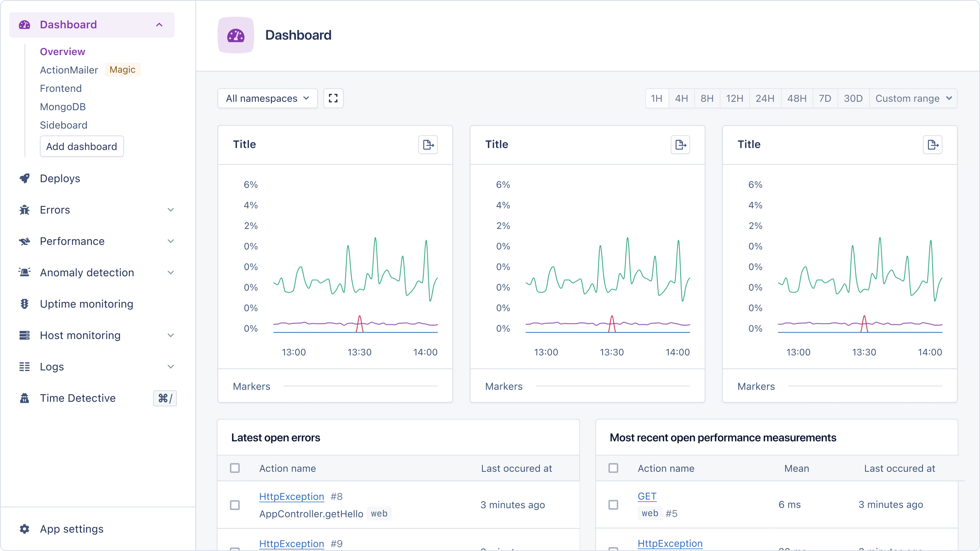
Task: Open the All namespaces dropdown
Action: pos(267,98)
